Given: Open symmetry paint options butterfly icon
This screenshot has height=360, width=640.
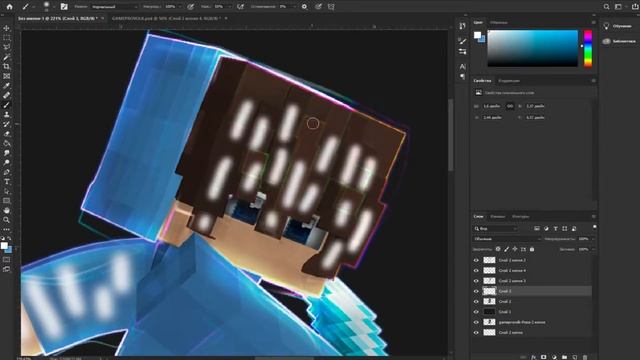Looking at the screenshot, I should click(331, 7).
